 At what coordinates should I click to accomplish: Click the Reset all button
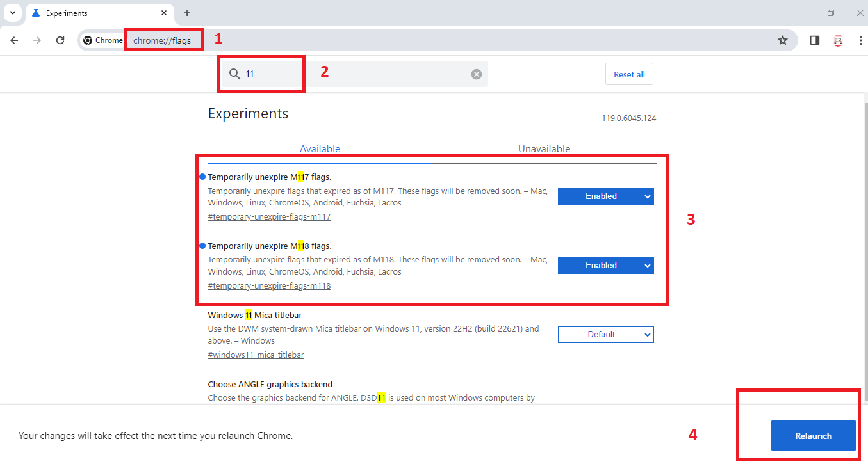[629, 74]
